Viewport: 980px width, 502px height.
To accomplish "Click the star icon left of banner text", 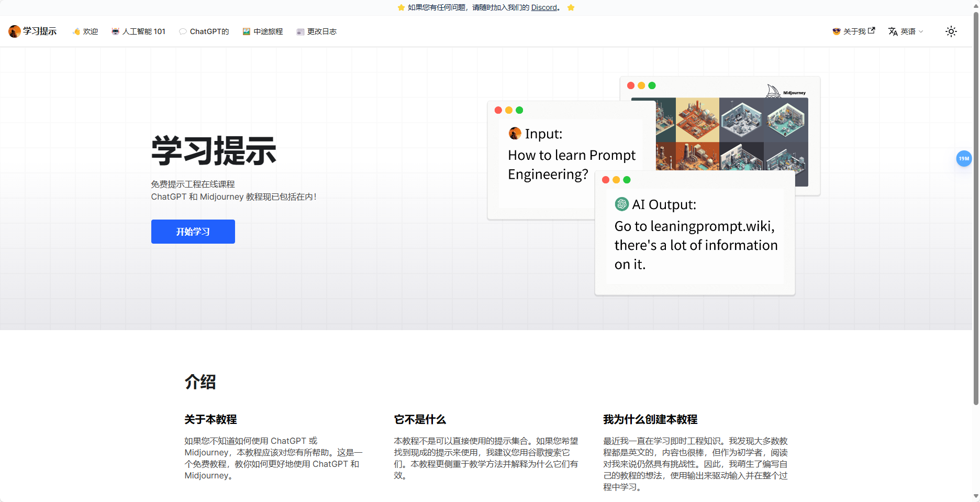I will tap(401, 7).
